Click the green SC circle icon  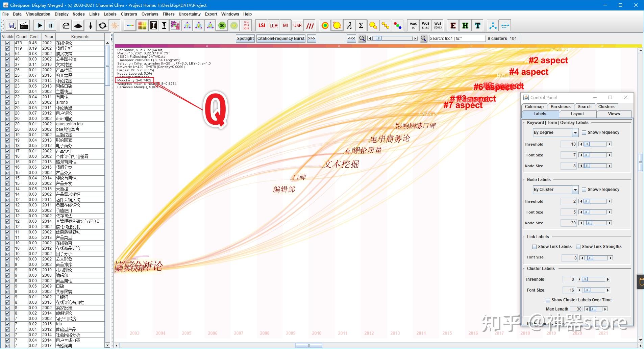[222, 25]
